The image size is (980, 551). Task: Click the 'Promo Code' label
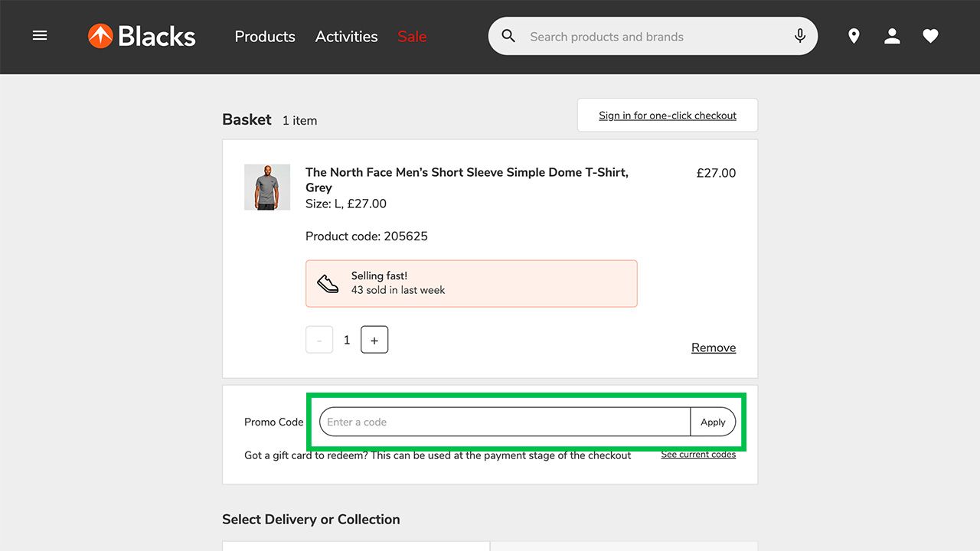(274, 422)
